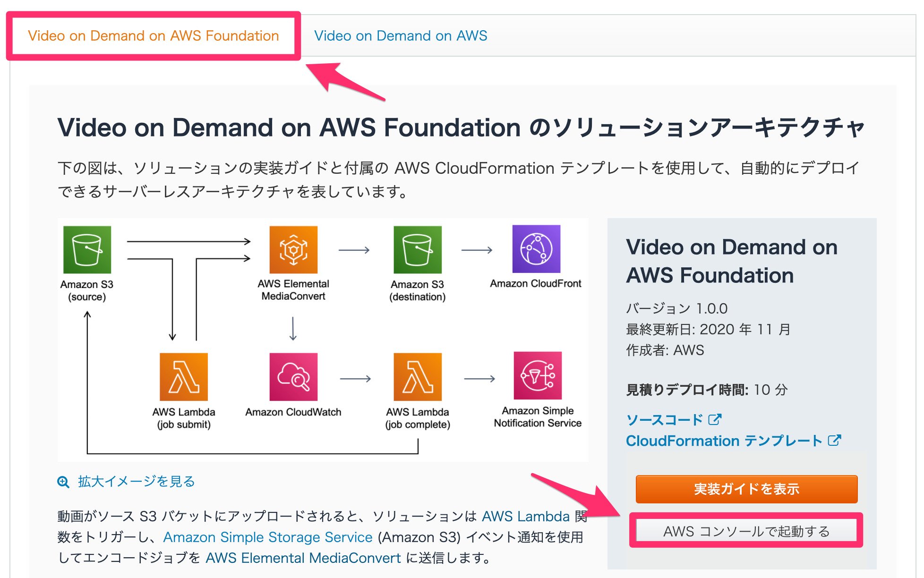Image resolution: width=924 pixels, height=578 pixels.
Task: Follow the AWS Elemental MediaConvert text link
Action: (x=303, y=558)
